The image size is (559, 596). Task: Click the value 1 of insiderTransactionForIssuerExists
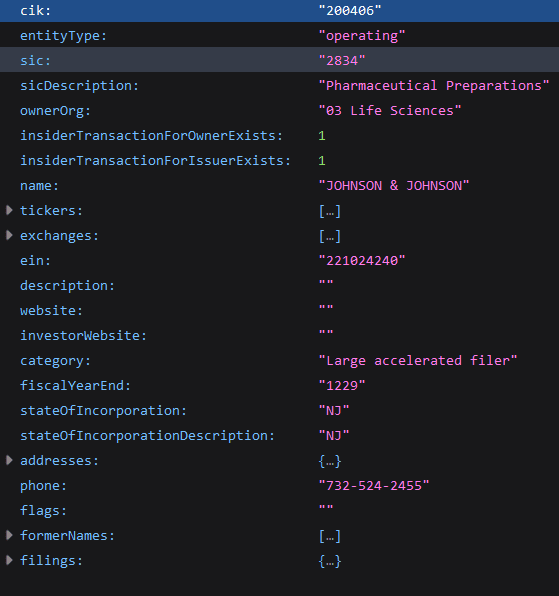tap(322, 160)
